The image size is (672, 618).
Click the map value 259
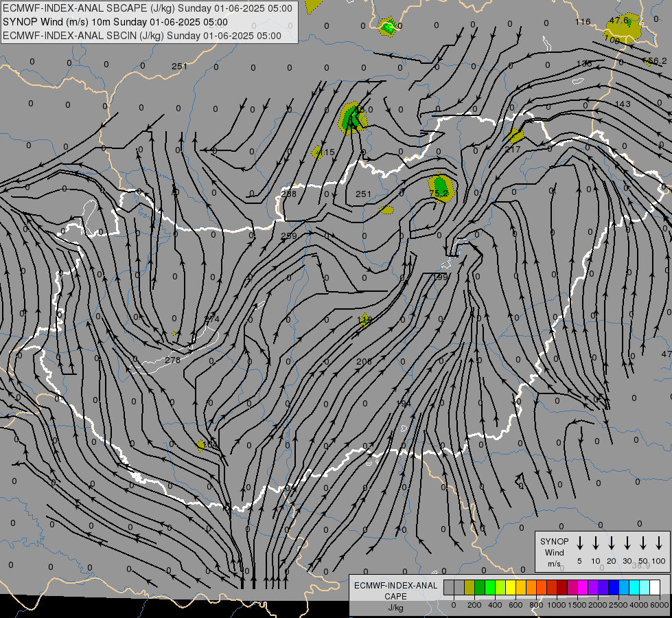[289, 236]
